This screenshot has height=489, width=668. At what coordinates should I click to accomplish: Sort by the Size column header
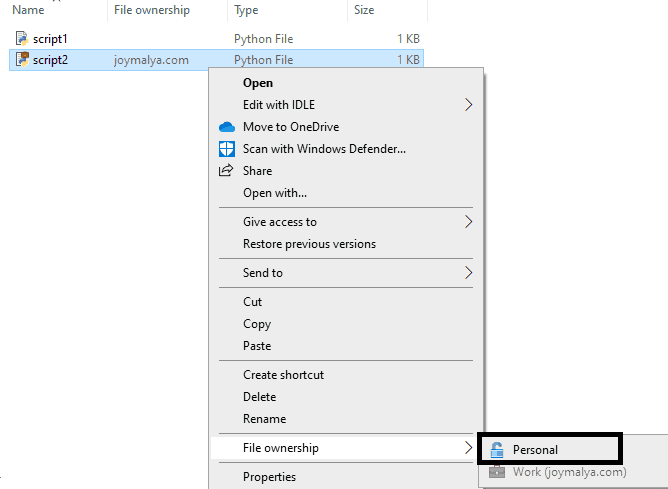pyautogui.click(x=364, y=10)
